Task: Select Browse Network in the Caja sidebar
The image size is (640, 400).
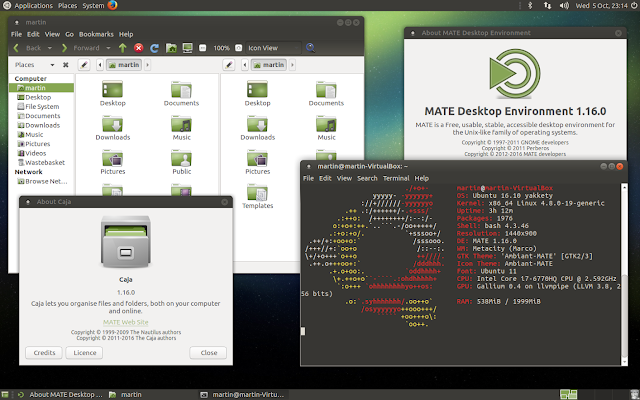Action: pos(42,181)
